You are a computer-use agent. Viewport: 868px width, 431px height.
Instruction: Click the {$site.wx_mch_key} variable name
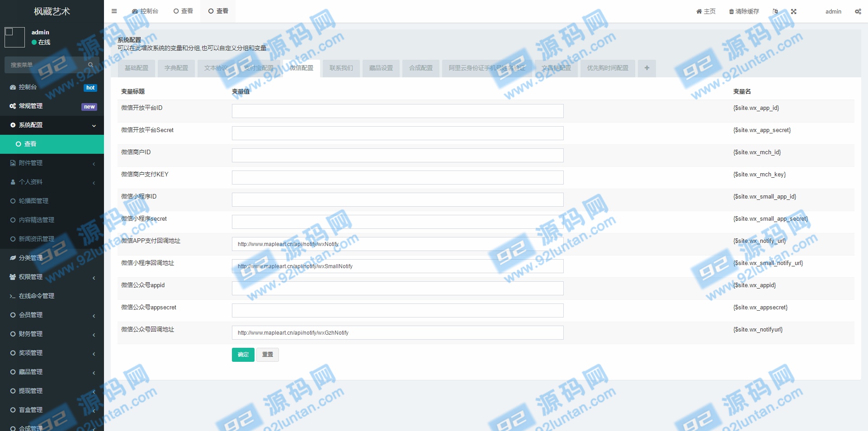(x=759, y=174)
